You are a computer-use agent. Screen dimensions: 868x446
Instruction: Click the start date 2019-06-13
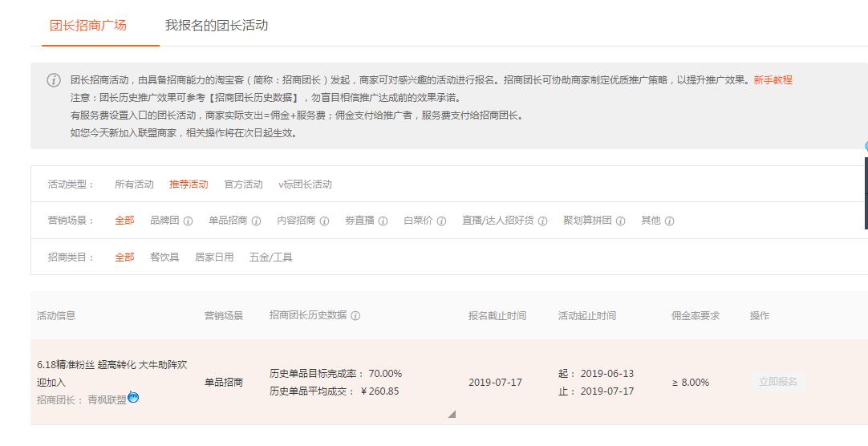click(606, 374)
